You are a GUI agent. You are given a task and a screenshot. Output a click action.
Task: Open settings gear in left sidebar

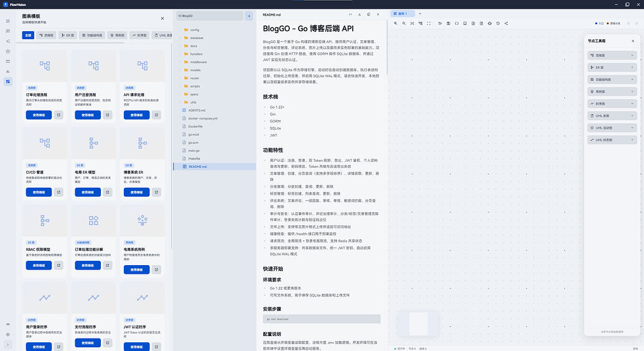(x=8, y=335)
